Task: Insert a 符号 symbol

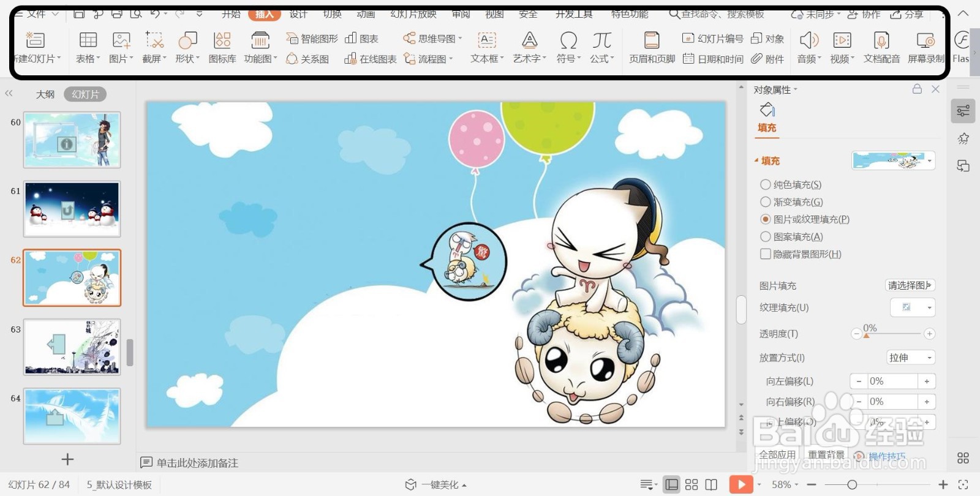Action: click(568, 47)
